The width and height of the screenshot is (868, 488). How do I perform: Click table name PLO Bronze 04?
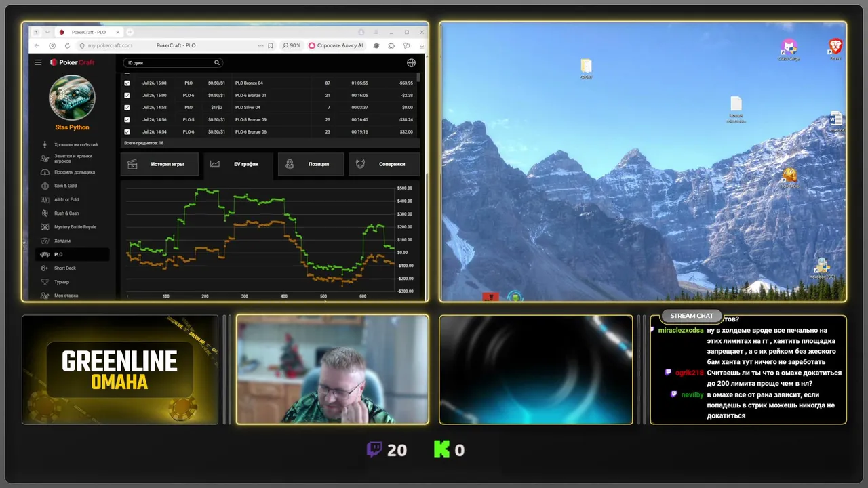tap(249, 83)
